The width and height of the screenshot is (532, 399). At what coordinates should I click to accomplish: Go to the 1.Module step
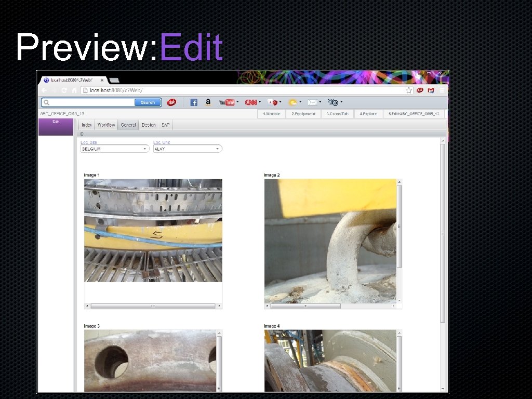[271, 114]
